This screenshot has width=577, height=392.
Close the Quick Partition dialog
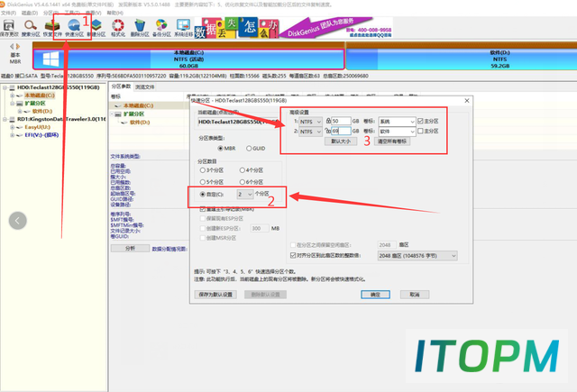tap(467, 100)
